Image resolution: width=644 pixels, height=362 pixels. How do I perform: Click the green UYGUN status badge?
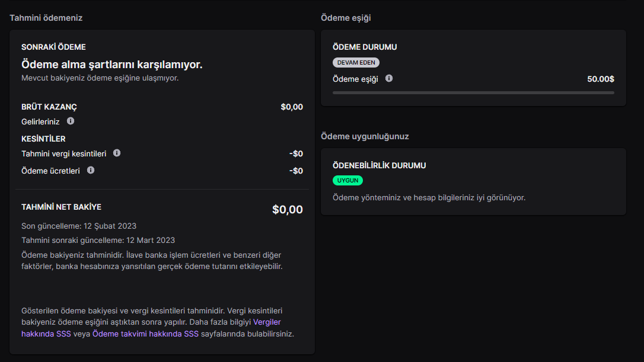[347, 180]
